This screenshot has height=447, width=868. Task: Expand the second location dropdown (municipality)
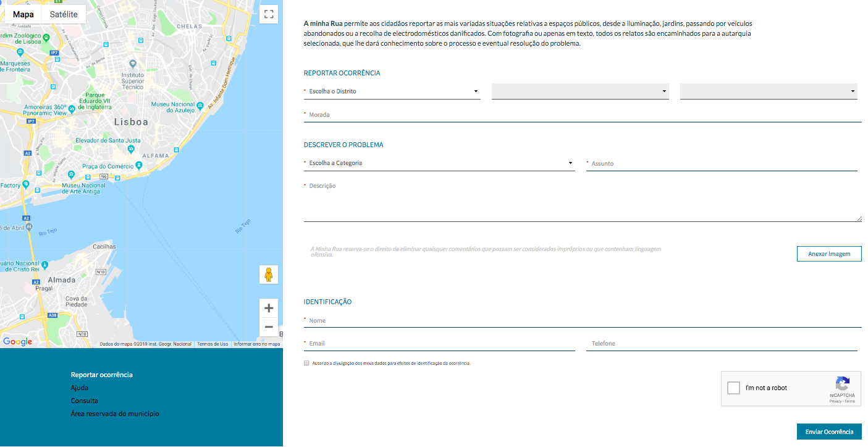tap(580, 92)
